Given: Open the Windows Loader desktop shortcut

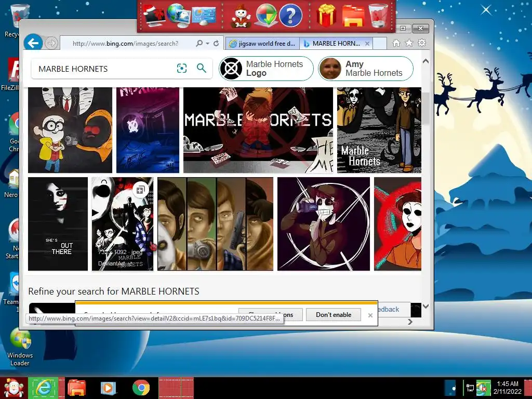Looking at the screenshot, I should coord(20,347).
